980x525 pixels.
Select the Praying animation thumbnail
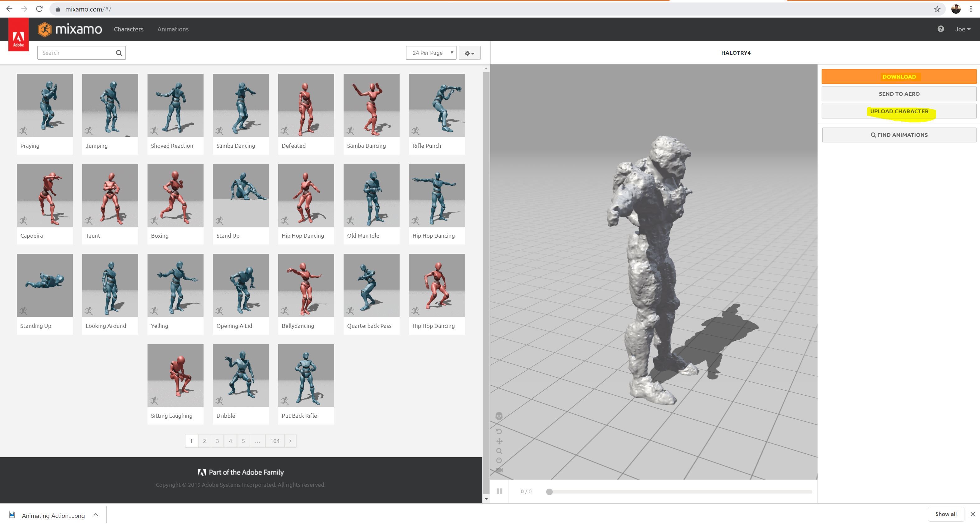pyautogui.click(x=45, y=105)
